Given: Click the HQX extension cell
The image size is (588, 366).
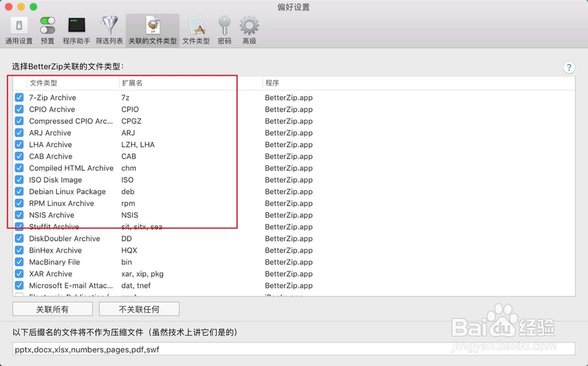Looking at the screenshot, I should [129, 250].
